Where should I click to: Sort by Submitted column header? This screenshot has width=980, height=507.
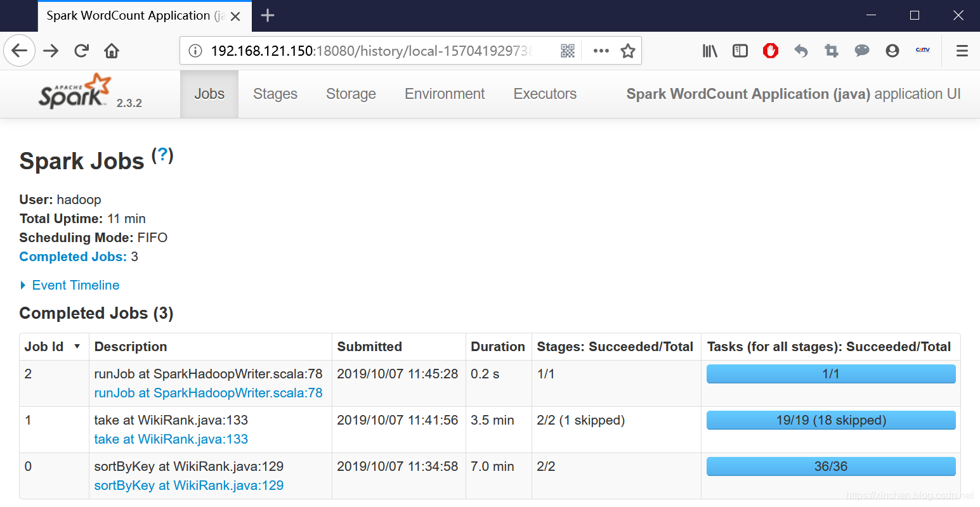pyautogui.click(x=398, y=347)
